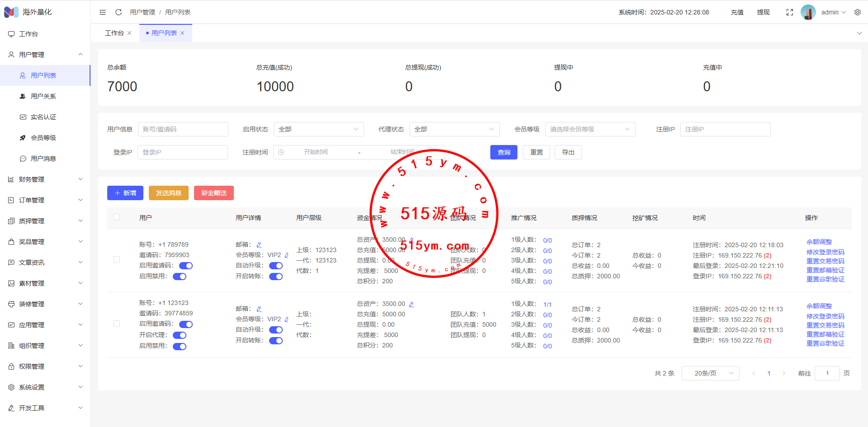Check the select-all checkbox in table header

[x=117, y=217]
